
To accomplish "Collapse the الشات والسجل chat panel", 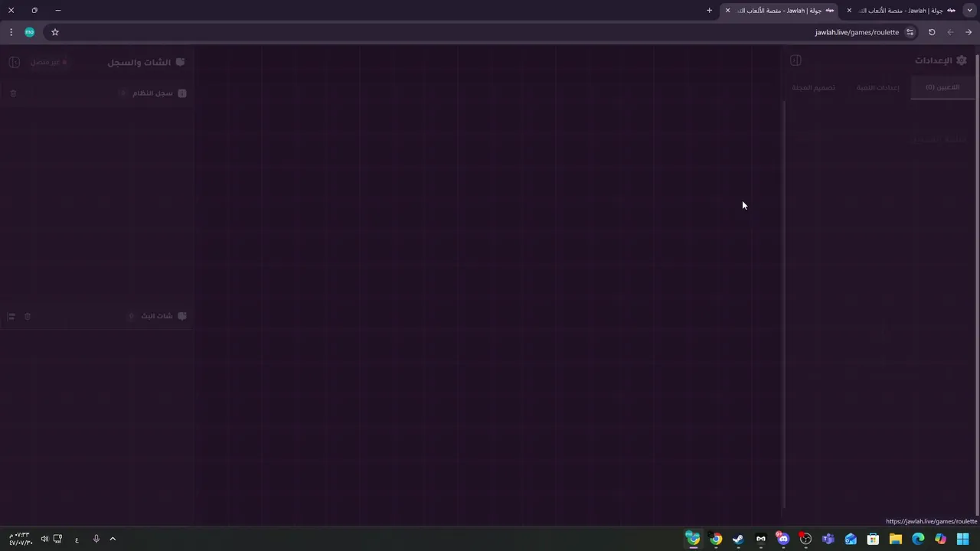I will 14,62.
